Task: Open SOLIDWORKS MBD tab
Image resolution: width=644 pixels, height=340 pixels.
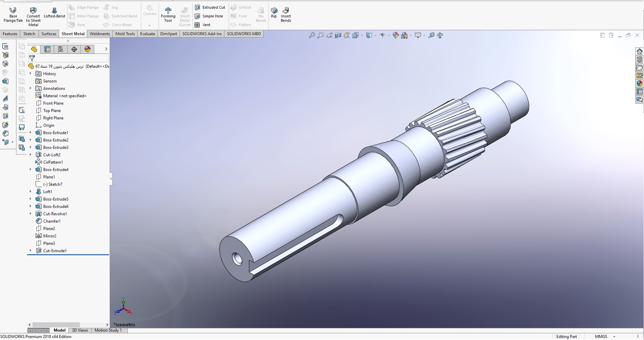Action: point(244,34)
